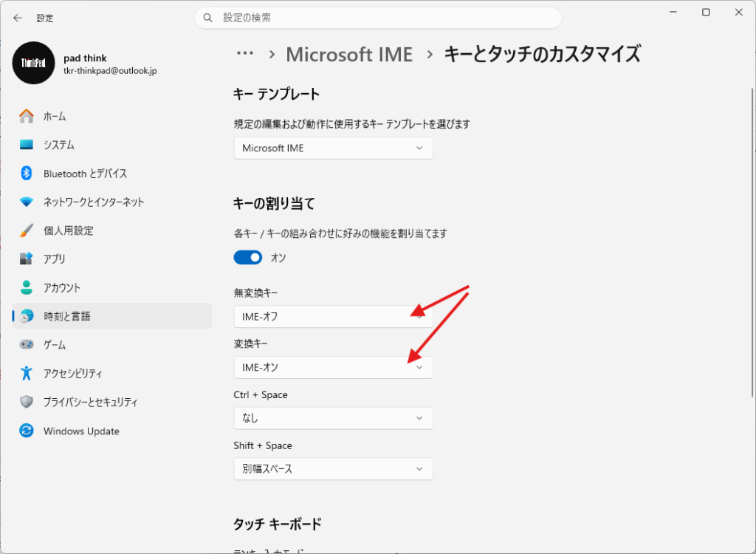Open the Shift + Space 別幅スペース dropdown
756x554 pixels.
pyautogui.click(x=333, y=468)
